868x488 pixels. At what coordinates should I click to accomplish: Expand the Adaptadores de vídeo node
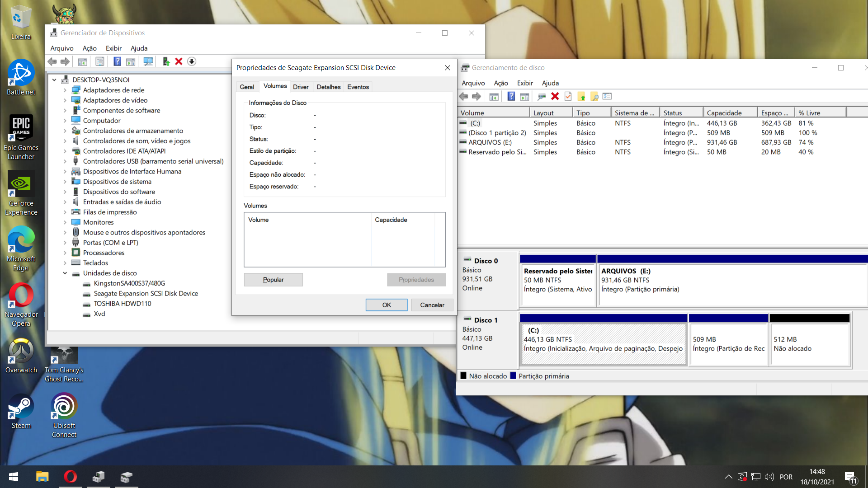(x=65, y=100)
